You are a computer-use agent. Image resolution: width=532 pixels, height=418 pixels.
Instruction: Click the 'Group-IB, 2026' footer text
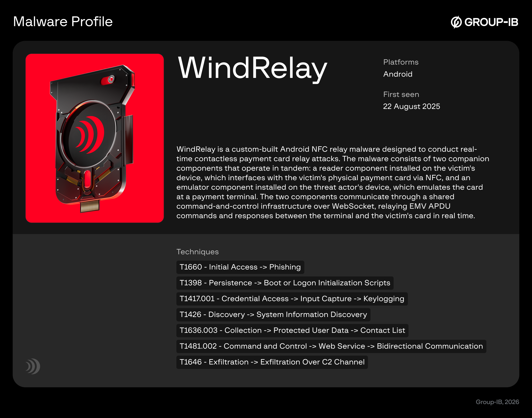(497, 402)
